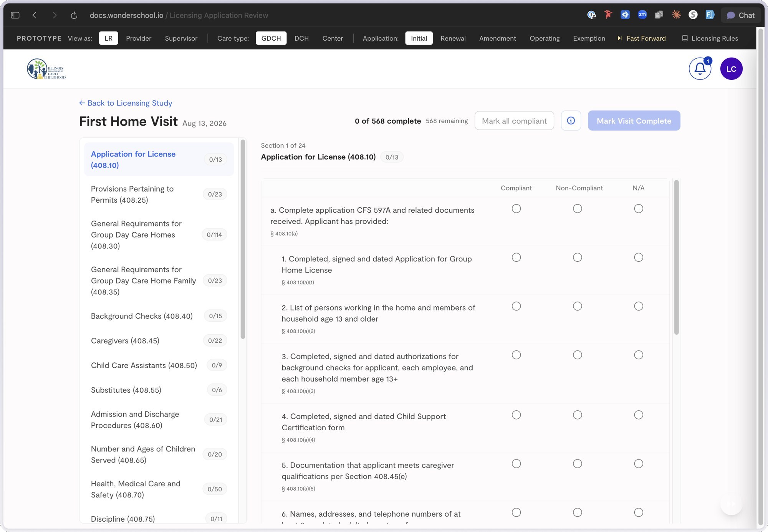Select Initial application type
768x532 pixels.
pos(419,38)
